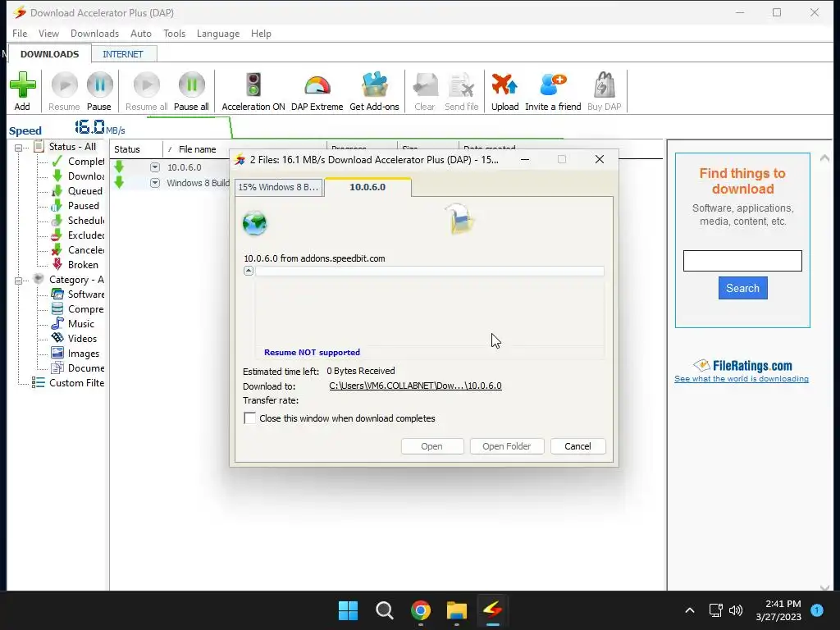Click the Clear toolbar icon
Screen dimensions: 840x630
pyautogui.click(x=425, y=85)
